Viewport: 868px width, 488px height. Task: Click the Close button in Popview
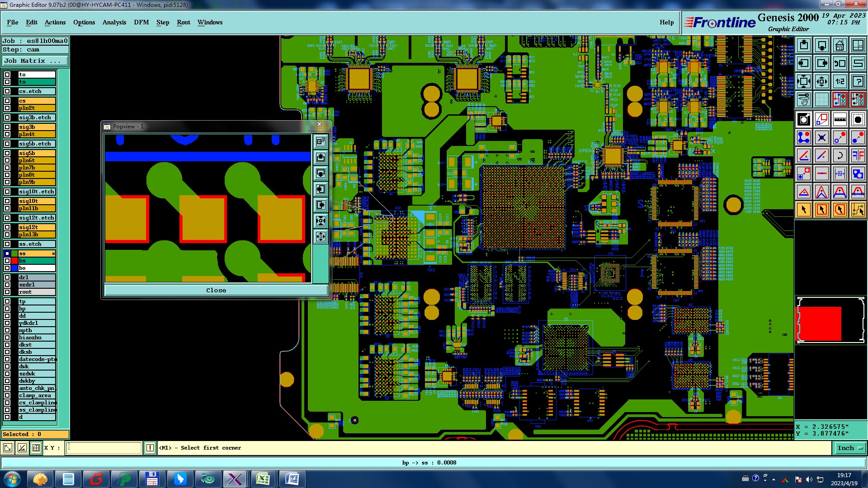point(216,290)
